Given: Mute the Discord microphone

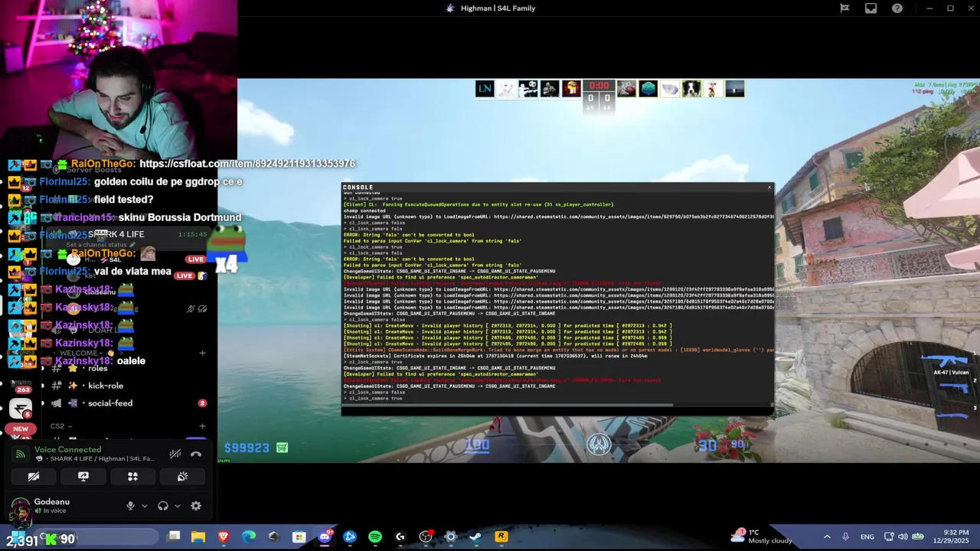Looking at the screenshot, I should point(130,506).
